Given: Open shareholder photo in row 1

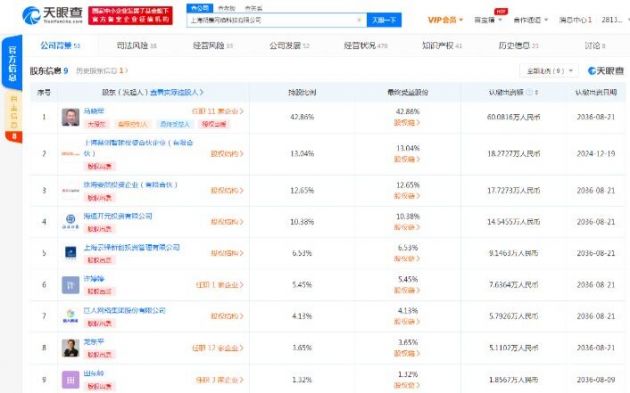Looking at the screenshot, I should (70, 117).
